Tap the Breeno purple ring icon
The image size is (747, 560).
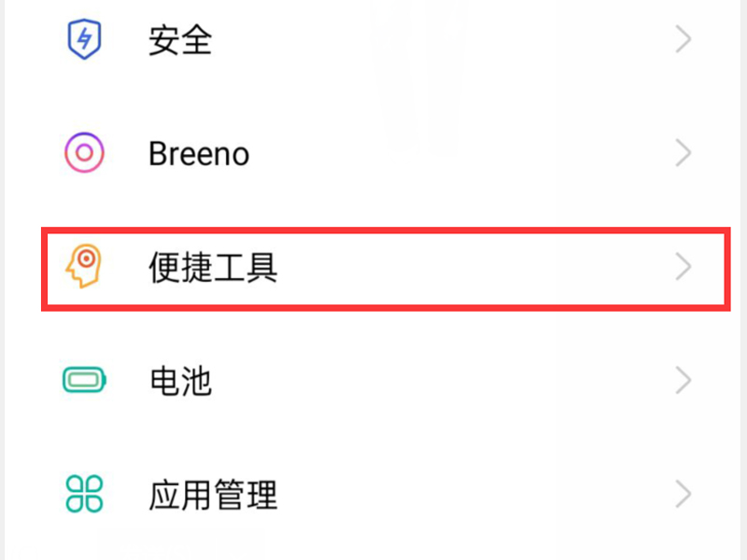(84, 153)
